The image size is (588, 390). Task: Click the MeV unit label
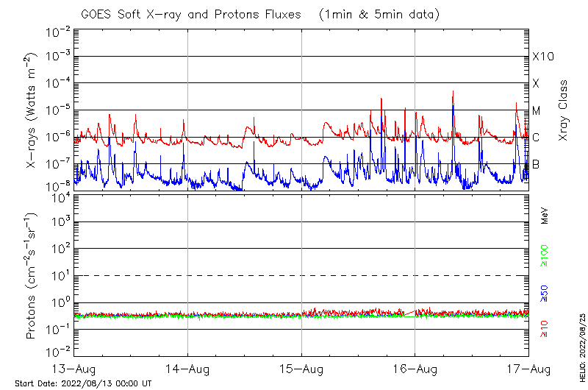point(545,216)
